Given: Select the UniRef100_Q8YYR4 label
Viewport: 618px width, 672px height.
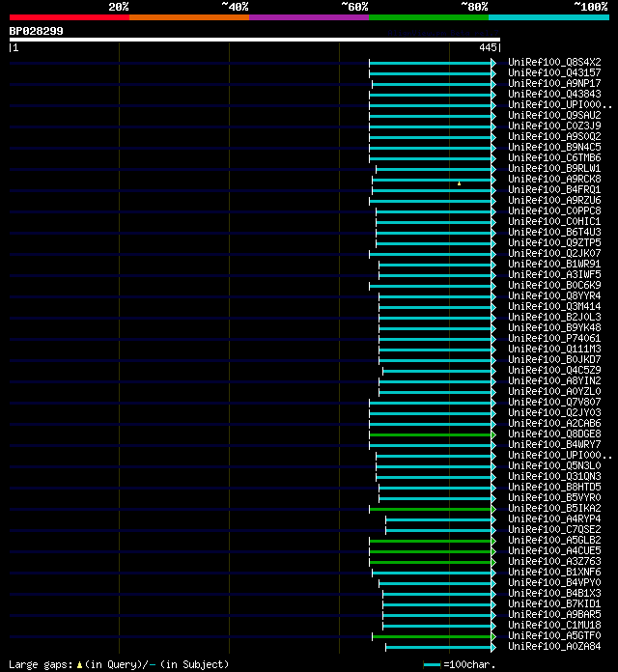Looking at the screenshot, I should pyautogui.click(x=554, y=295).
